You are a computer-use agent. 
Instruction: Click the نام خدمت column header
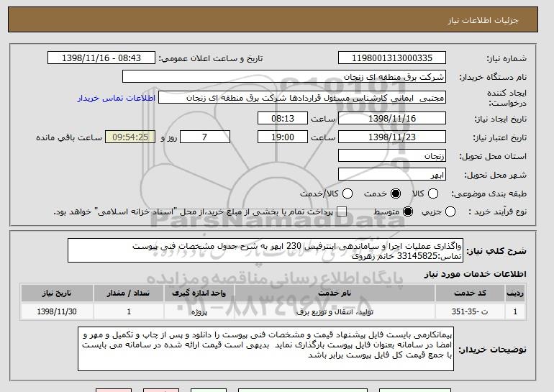[335, 293]
